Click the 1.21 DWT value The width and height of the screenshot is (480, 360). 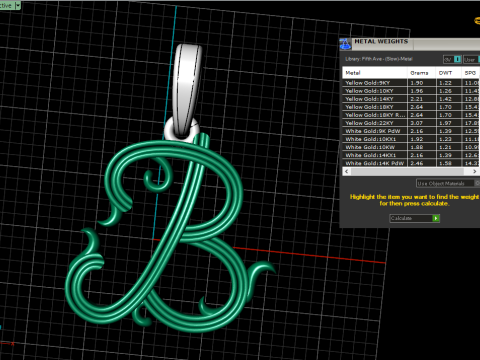pos(445,147)
